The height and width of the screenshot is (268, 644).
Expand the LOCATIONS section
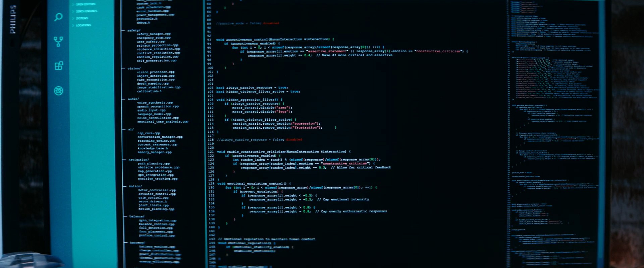pyautogui.click(x=83, y=25)
